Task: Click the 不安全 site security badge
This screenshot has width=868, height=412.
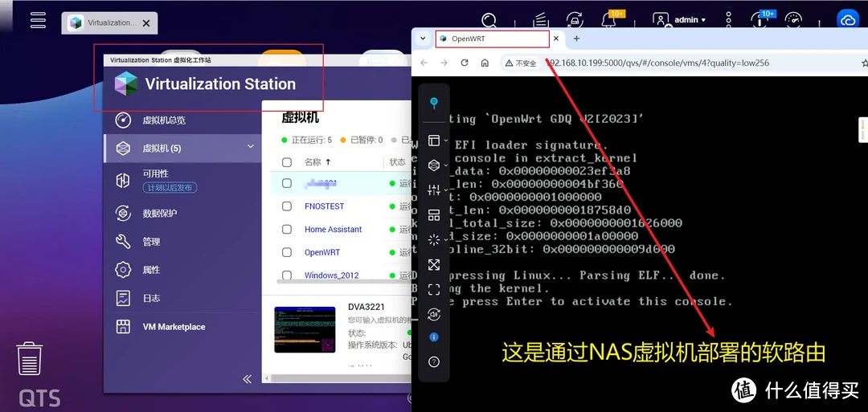Action: tap(520, 63)
